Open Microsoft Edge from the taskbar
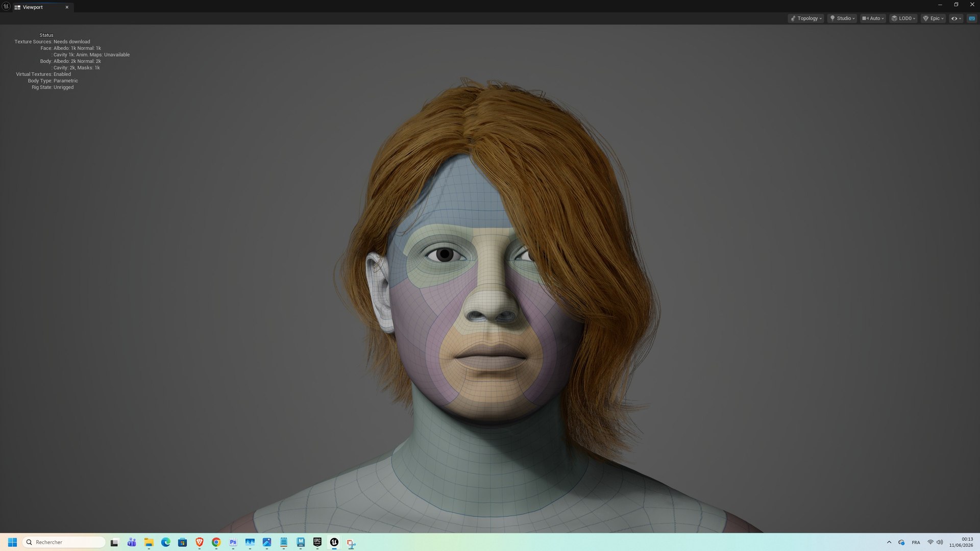980x551 pixels. click(x=165, y=542)
